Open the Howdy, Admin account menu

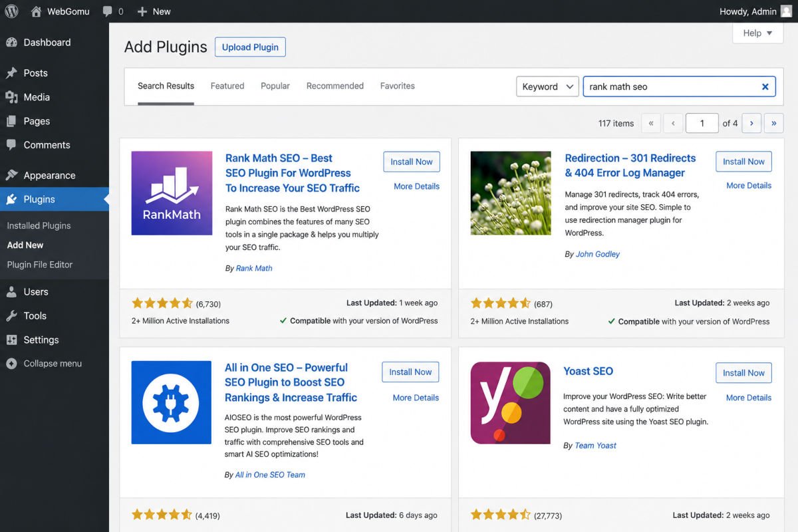click(x=756, y=11)
